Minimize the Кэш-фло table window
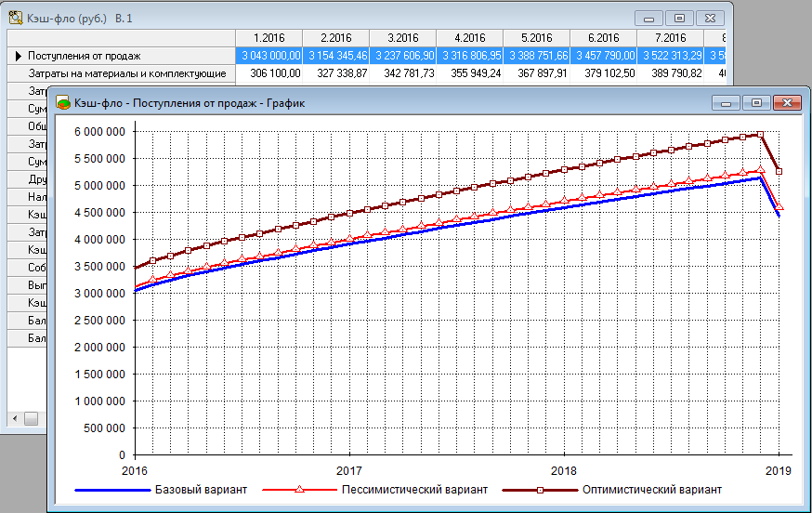Image resolution: width=812 pixels, height=513 pixels. [648, 19]
